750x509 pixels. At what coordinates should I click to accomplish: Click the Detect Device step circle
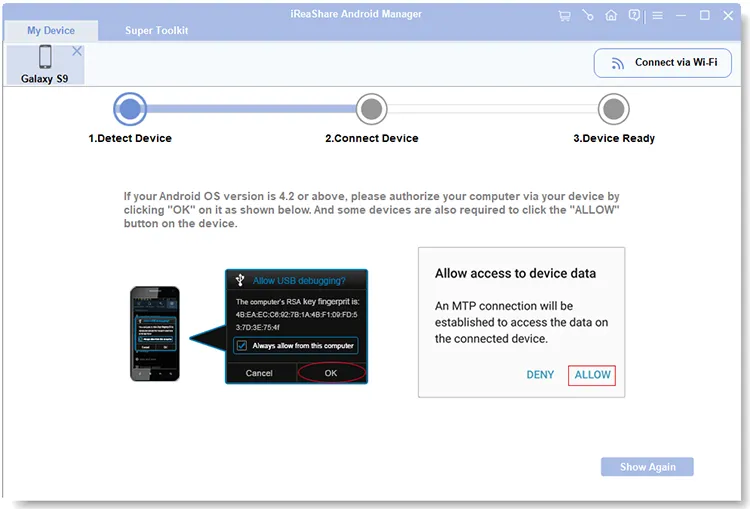click(x=130, y=109)
